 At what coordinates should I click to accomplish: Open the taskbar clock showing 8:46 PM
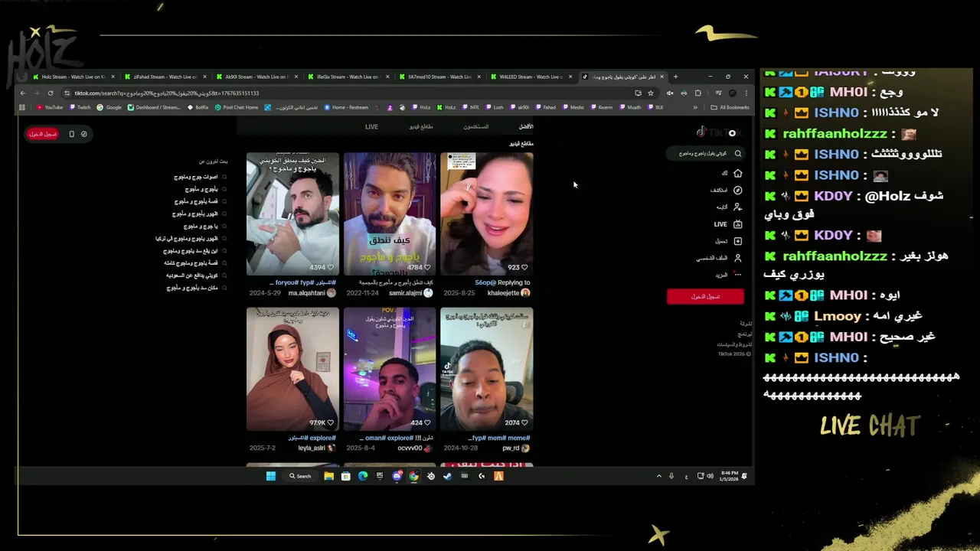pyautogui.click(x=729, y=476)
